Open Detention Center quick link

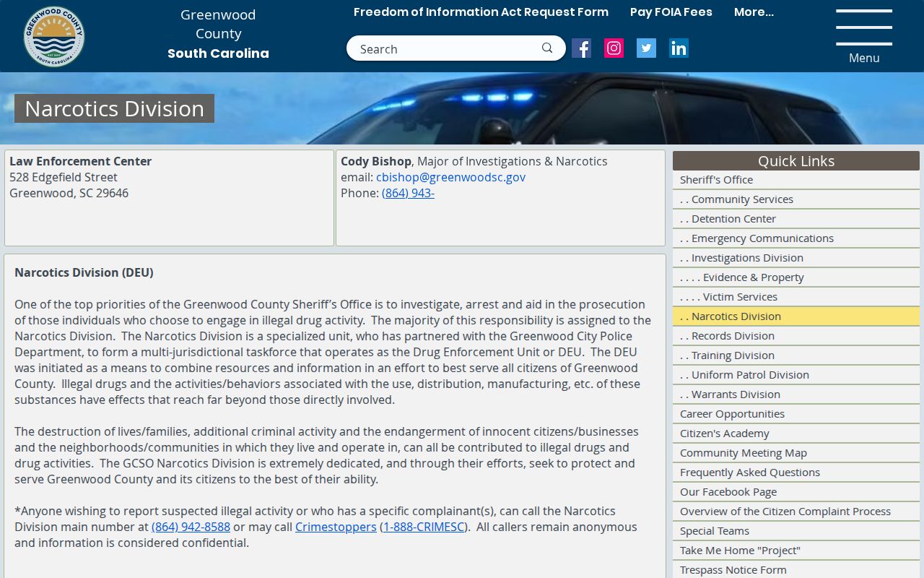tap(796, 219)
